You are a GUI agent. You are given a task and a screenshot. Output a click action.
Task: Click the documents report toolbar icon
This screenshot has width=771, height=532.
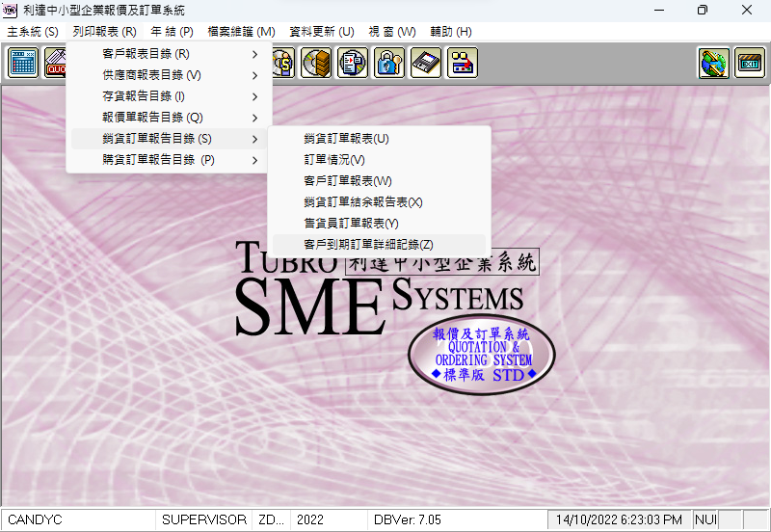point(352,63)
